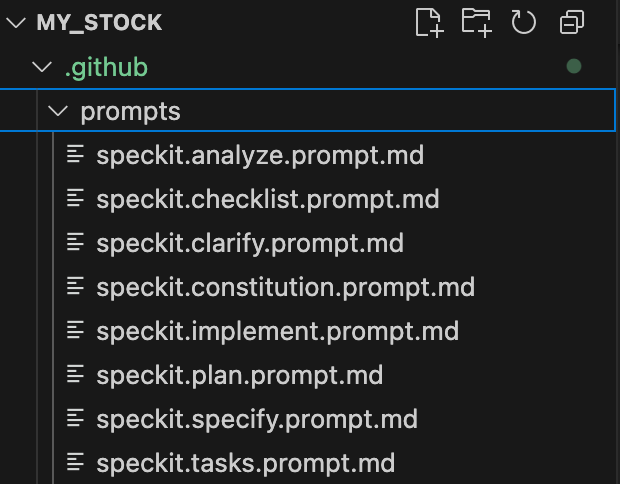Refresh the Explorer file tree
This screenshot has width=620, height=484.
[524, 22]
